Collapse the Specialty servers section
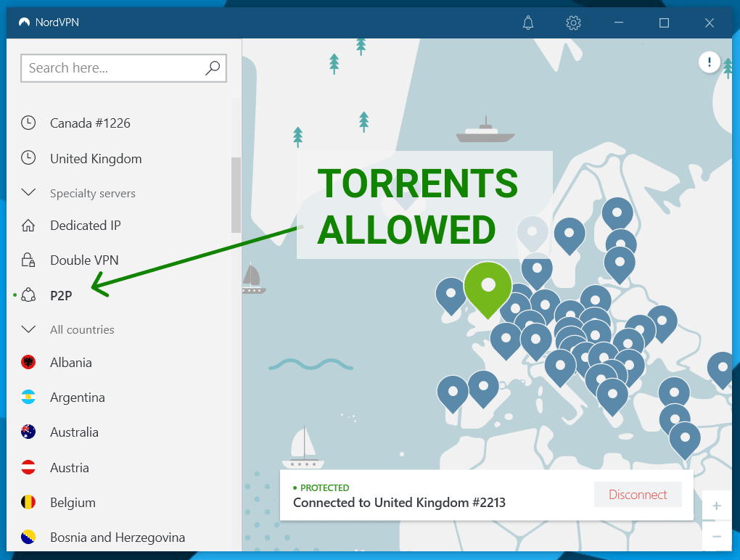 click(x=28, y=192)
